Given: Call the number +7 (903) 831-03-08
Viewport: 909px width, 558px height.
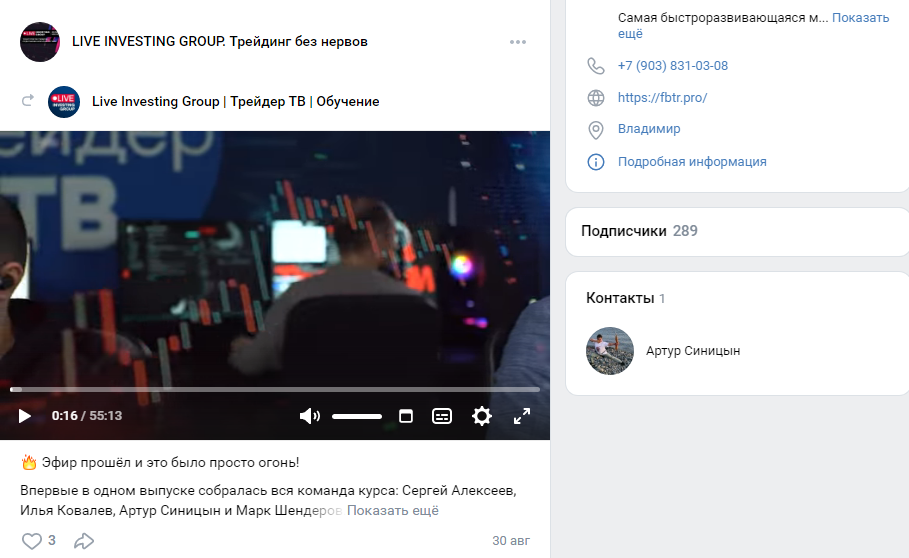Looking at the screenshot, I should coord(672,65).
